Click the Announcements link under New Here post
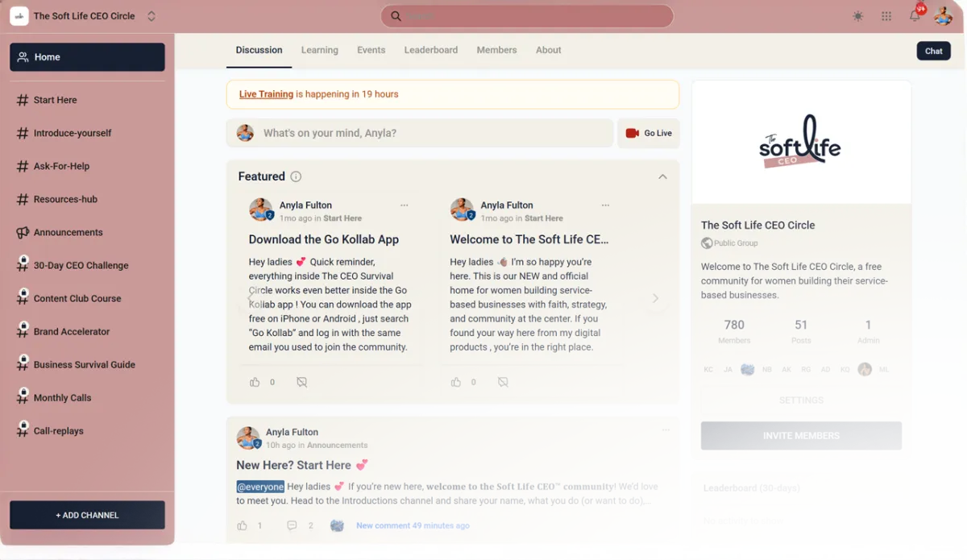 (x=337, y=445)
